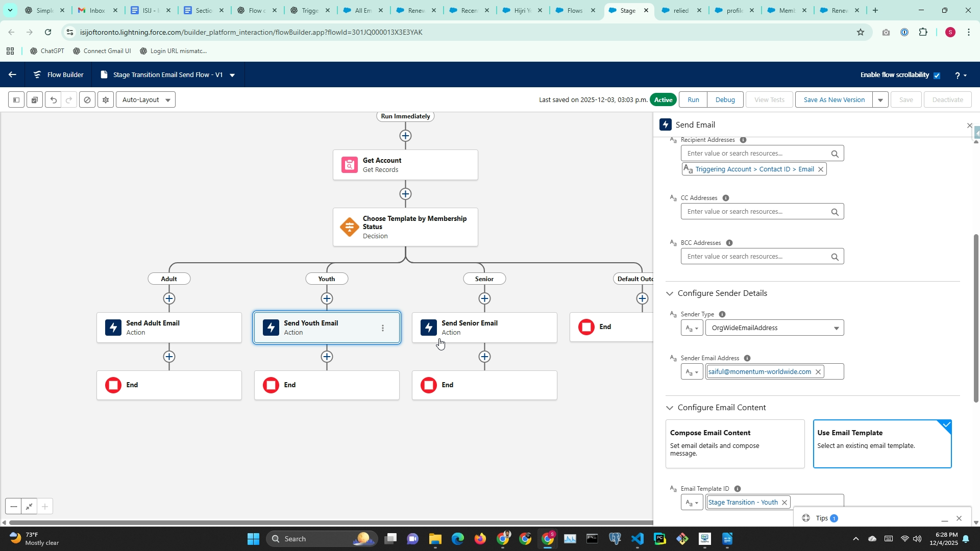
Task: Click the undo arrow icon in toolbar
Action: tap(53, 100)
